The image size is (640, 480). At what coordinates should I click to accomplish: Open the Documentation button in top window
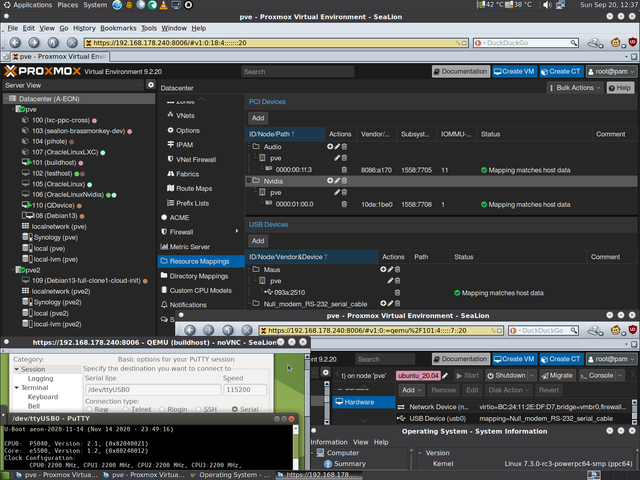pyautogui.click(x=461, y=71)
